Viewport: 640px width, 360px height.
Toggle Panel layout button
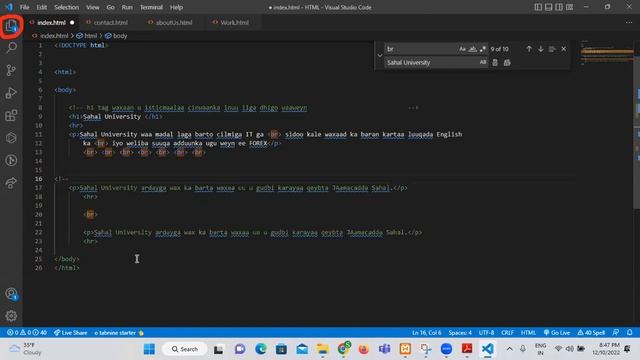pos(549,7)
